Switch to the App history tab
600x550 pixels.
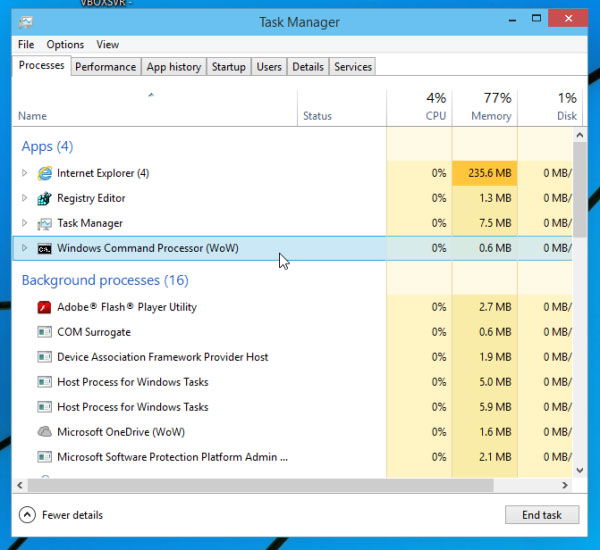coord(174,67)
